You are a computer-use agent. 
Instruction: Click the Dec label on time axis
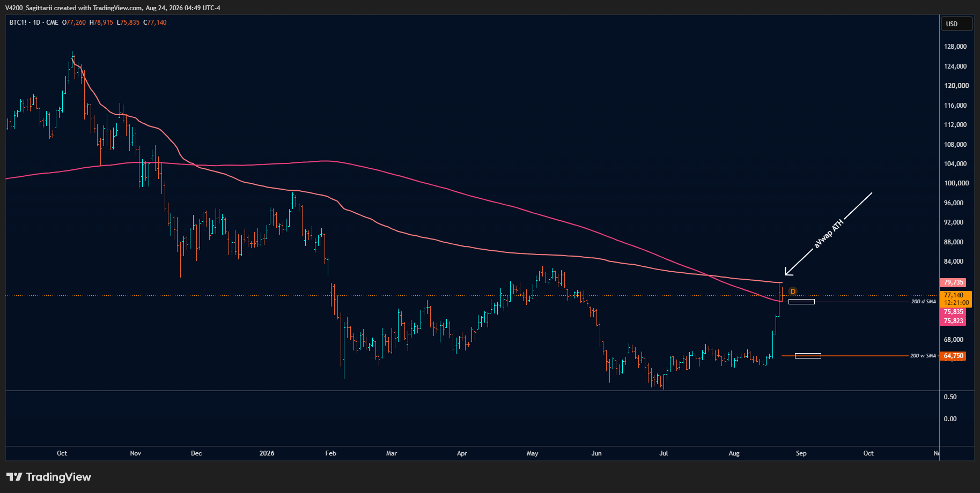(x=196, y=453)
